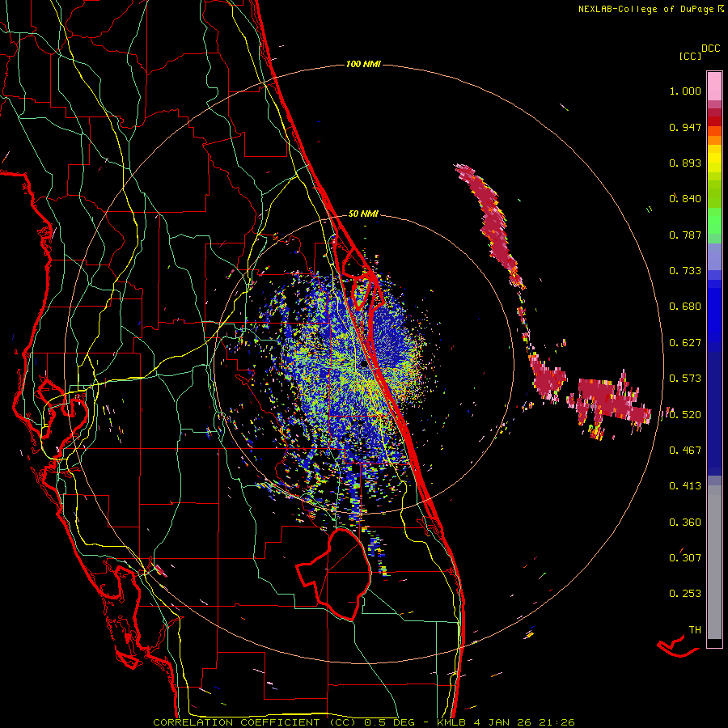Click the 0.307 legend value

(x=685, y=557)
